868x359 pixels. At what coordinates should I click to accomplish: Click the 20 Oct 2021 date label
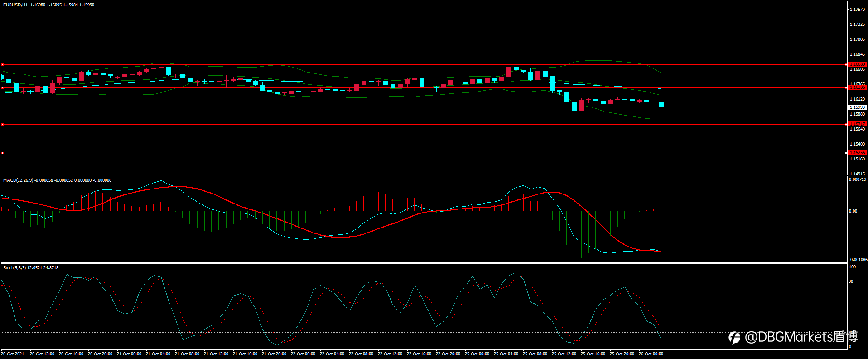pos(13,354)
